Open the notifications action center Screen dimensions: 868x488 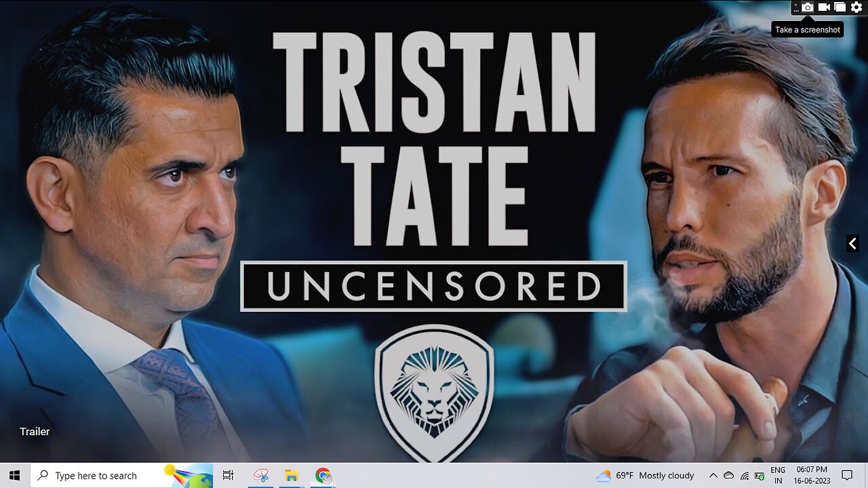[847, 475]
